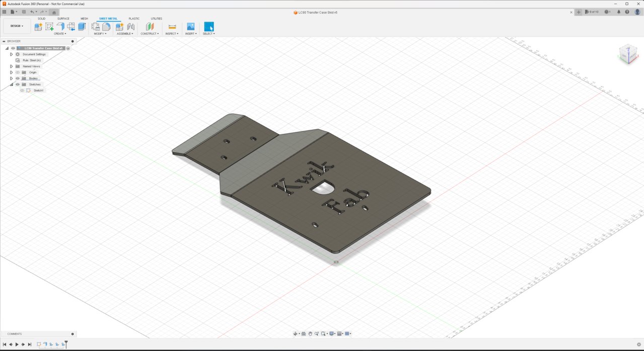Expand the MODIFY dropdown menu

point(100,34)
